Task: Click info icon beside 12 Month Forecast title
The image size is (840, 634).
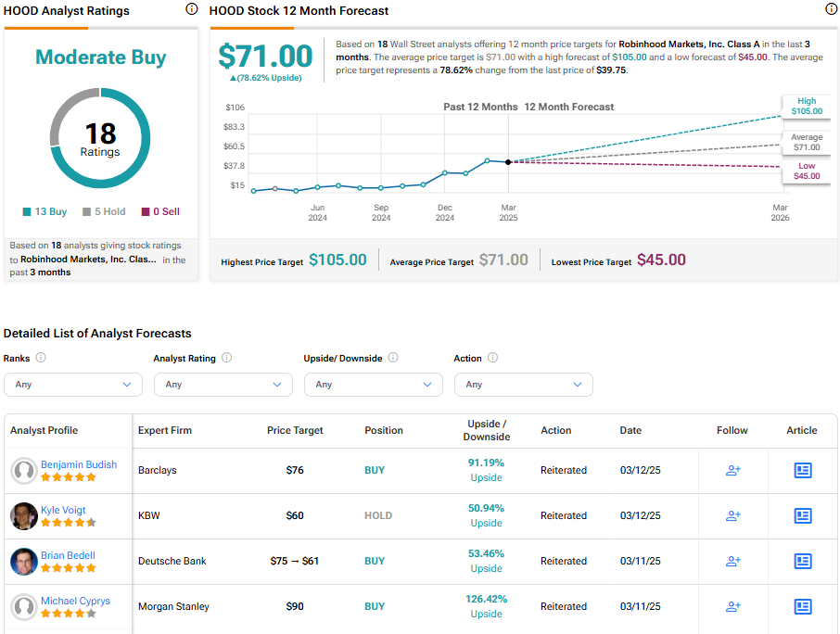Action: 831,9
